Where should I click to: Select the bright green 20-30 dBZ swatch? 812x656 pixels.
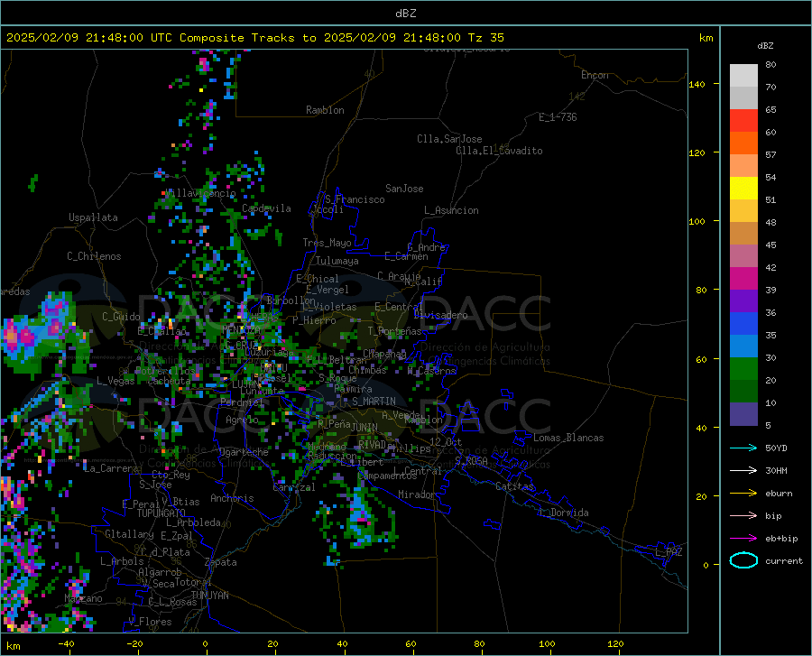(743, 369)
